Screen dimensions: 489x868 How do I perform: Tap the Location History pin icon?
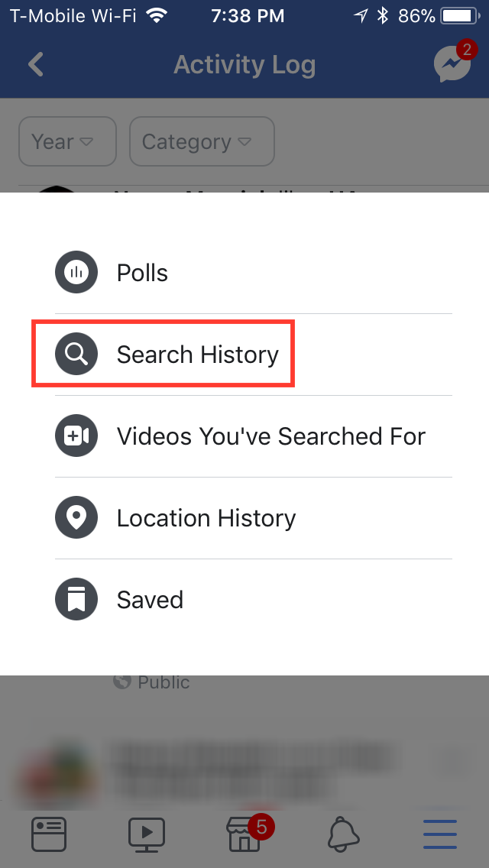pos(76,517)
